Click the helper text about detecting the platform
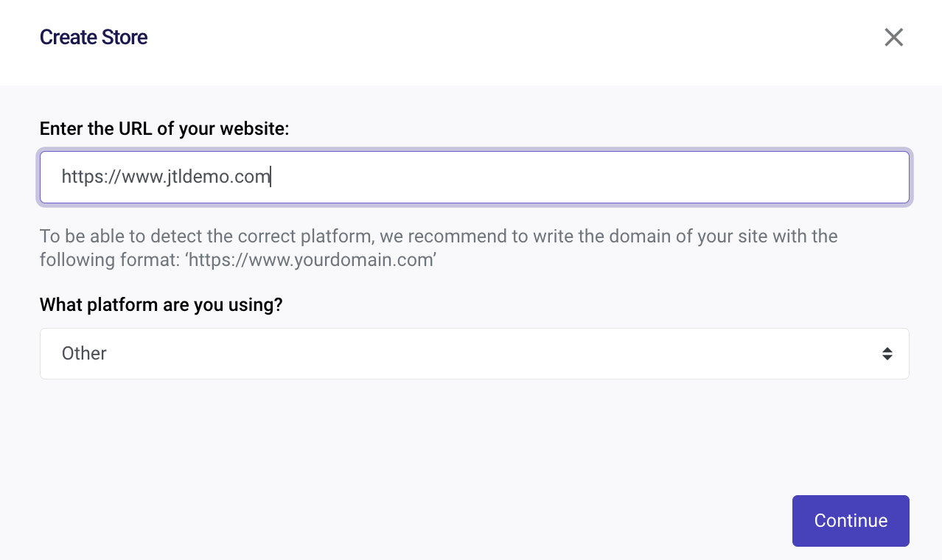Screen dimensions: 942x560 point(439,248)
